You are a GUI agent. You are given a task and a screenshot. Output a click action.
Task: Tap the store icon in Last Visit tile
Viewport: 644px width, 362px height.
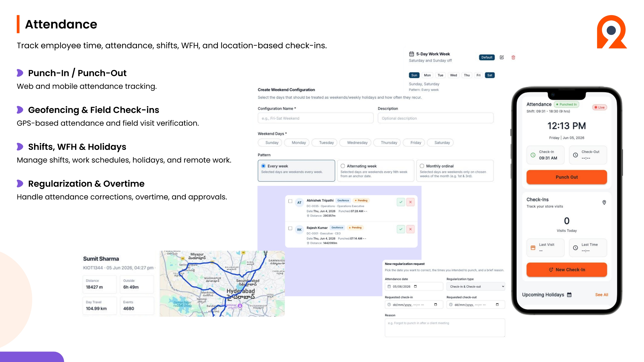pyautogui.click(x=533, y=248)
